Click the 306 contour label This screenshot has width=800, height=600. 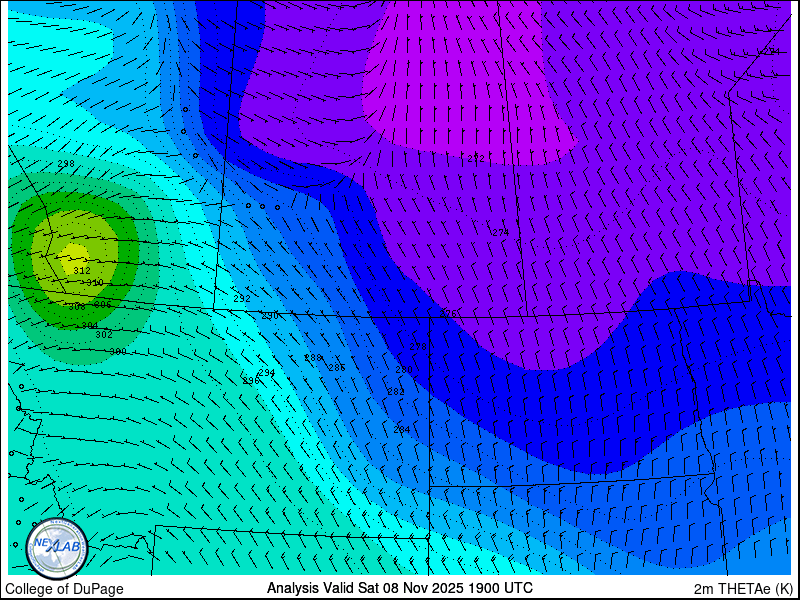[x=103, y=305]
